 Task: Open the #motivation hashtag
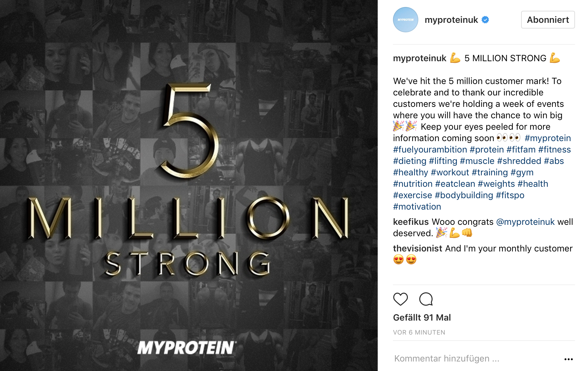click(x=417, y=206)
